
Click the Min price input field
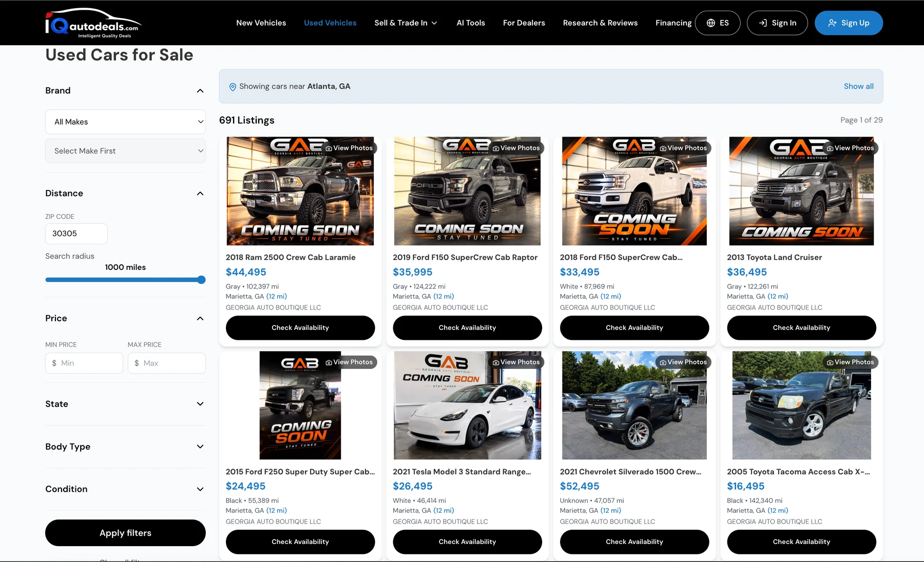(84, 363)
